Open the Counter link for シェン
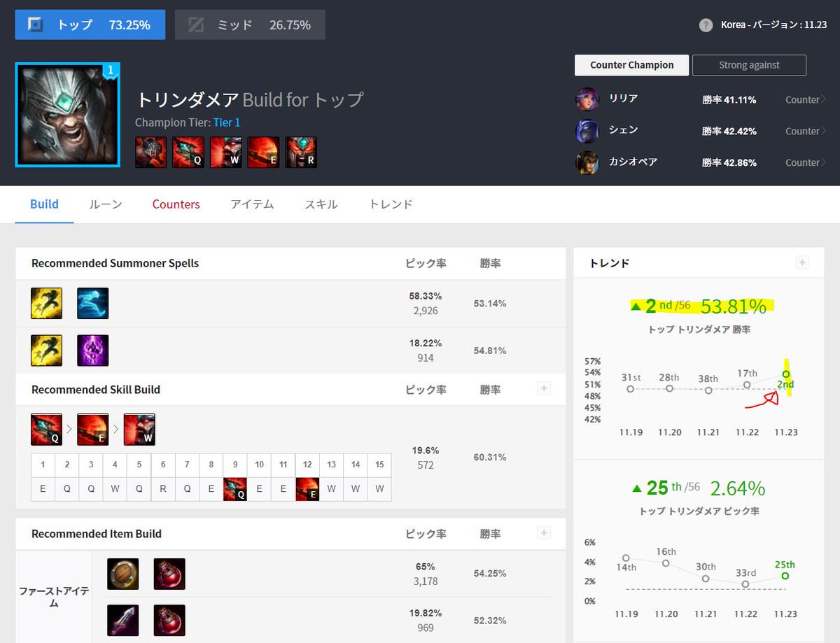 point(805,131)
